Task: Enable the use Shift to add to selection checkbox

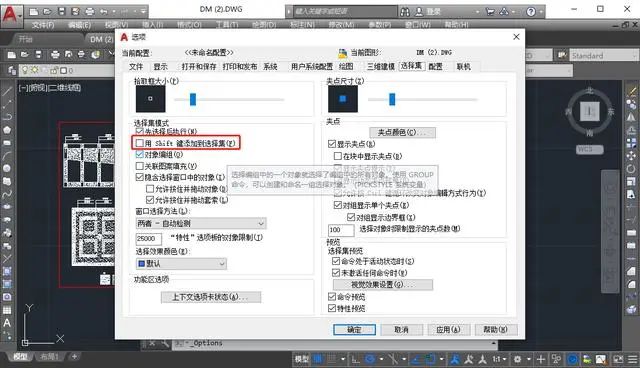Action: 140,143
